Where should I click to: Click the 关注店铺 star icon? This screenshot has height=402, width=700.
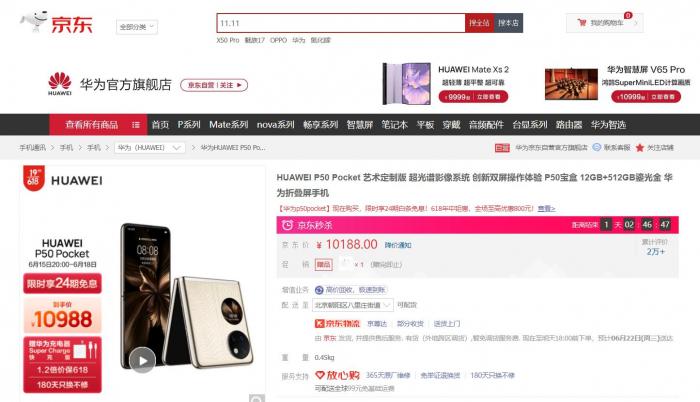(x=640, y=147)
